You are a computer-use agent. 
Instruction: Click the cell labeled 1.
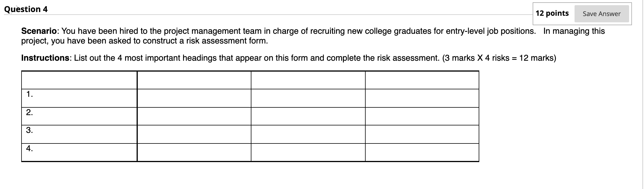point(79,98)
